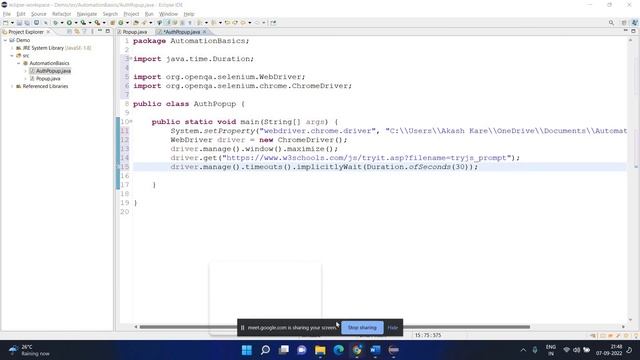This screenshot has height=360, width=640.
Task: Click the Search magnifier icon at toolbar right
Action: click(611, 23)
